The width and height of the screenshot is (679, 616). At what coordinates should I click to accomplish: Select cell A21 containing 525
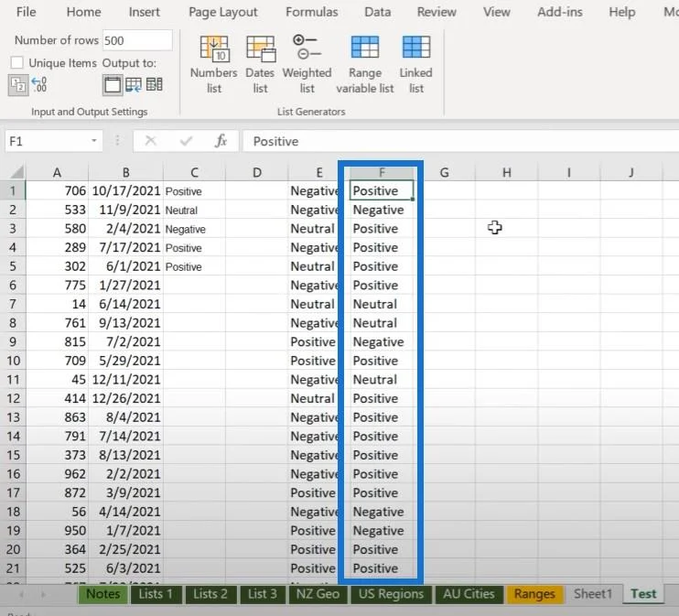57,567
